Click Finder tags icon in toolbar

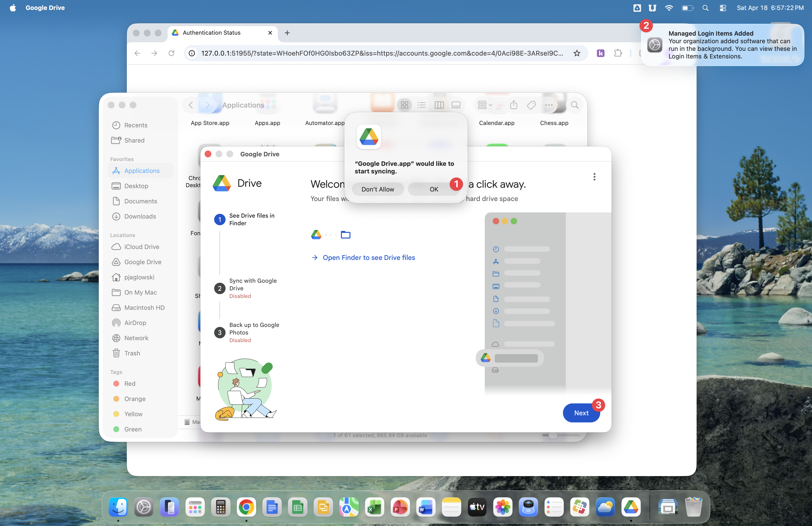pyautogui.click(x=531, y=105)
